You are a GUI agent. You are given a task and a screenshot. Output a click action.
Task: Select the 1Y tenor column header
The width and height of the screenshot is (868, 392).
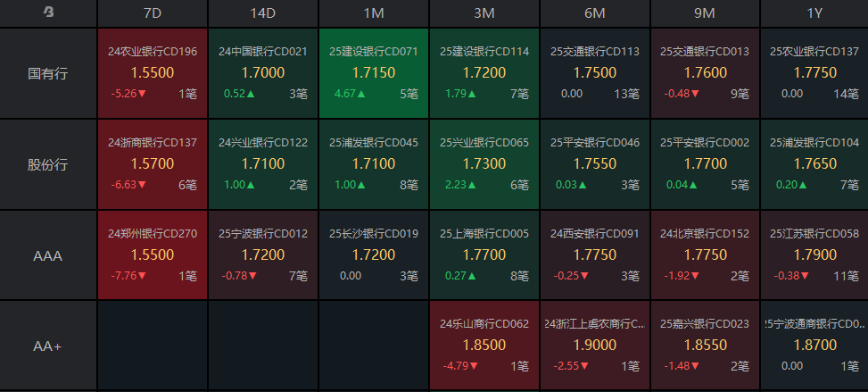(814, 13)
